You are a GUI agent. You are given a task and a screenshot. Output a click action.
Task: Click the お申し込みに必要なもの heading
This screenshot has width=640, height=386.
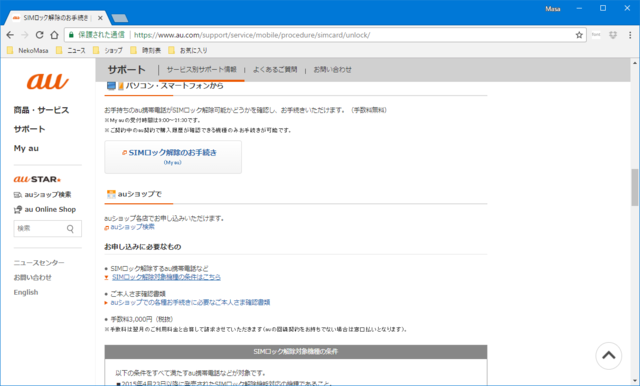pos(142,246)
